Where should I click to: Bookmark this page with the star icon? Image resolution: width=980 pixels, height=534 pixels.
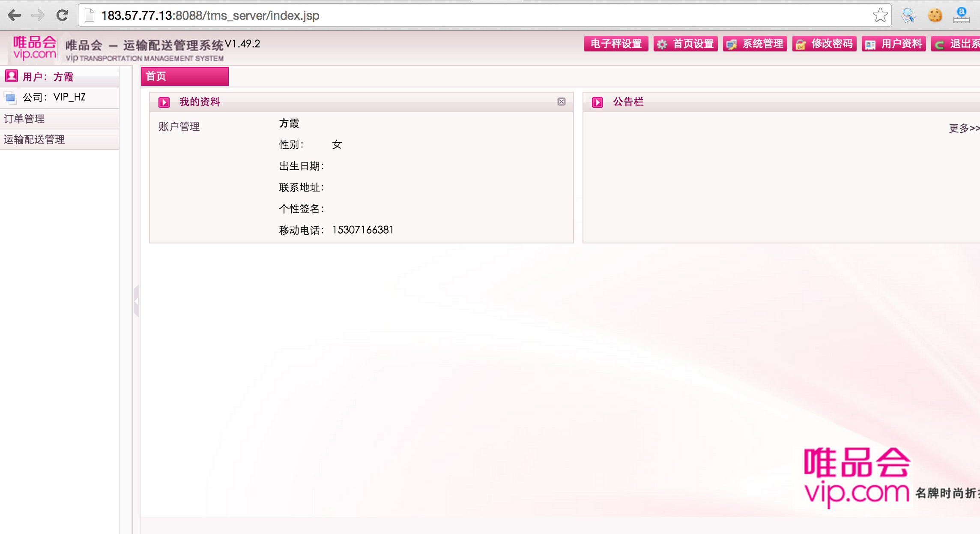pos(880,15)
